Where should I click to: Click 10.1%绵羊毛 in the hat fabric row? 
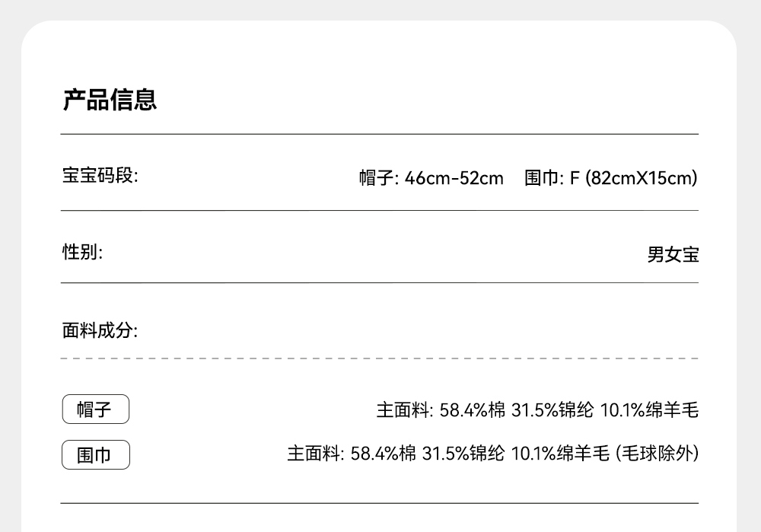[x=649, y=411]
